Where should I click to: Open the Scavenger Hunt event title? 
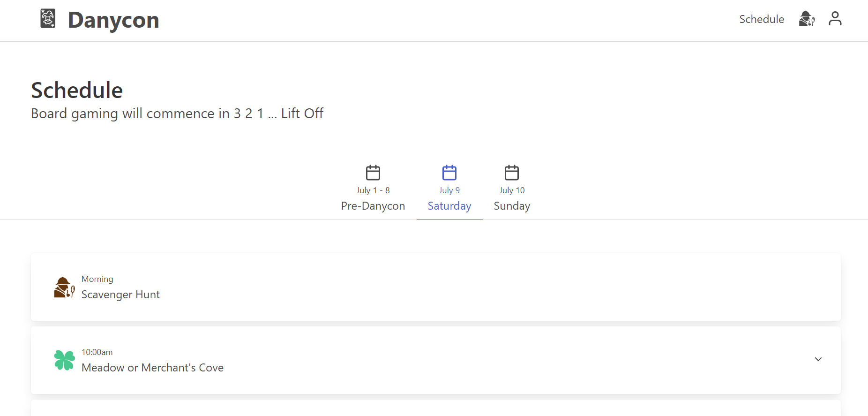pos(120,295)
